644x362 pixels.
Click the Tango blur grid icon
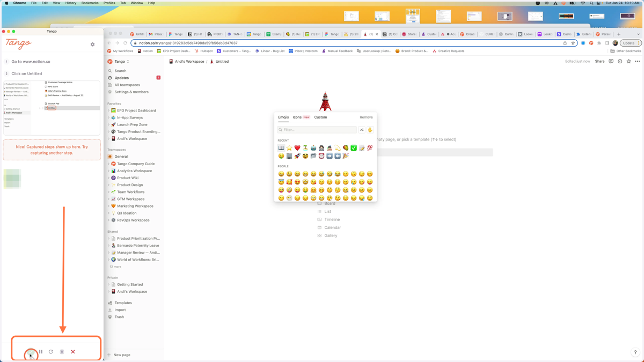[x=62, y=352]
